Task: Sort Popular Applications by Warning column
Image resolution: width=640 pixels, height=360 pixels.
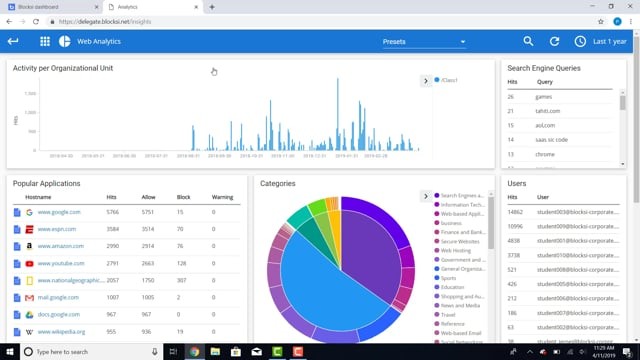Action: pyautogui.click(x=222, y=197)
